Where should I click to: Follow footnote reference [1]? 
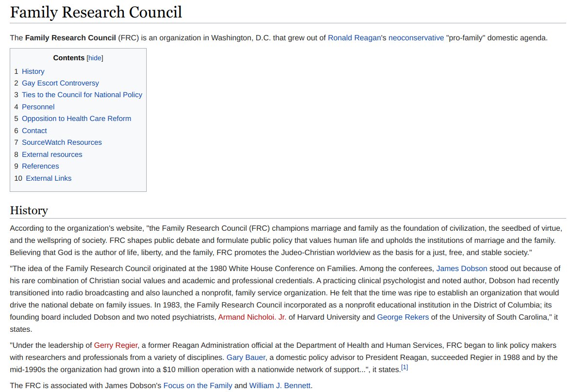pyautogui.click(x=404, y=368)
